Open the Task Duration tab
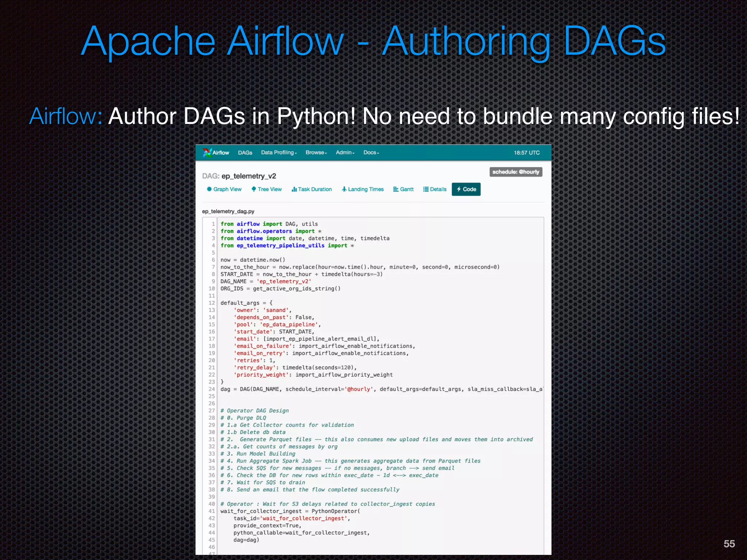Viewport: 747px width, 560px height. pos(312,189)
